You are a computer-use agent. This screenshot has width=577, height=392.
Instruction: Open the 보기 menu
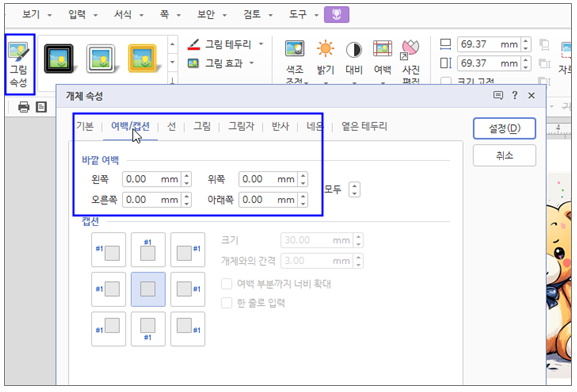point(31,14)
